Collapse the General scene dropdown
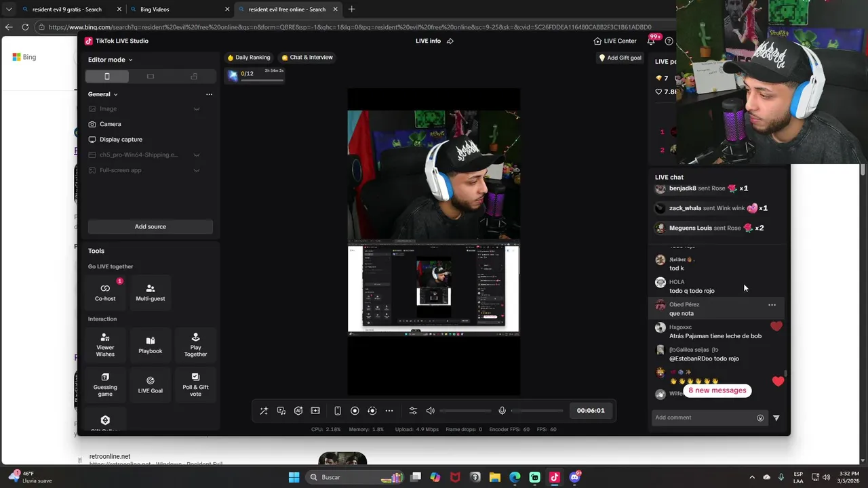Viewport: 868px width, 488px height. tap(103, 94)
